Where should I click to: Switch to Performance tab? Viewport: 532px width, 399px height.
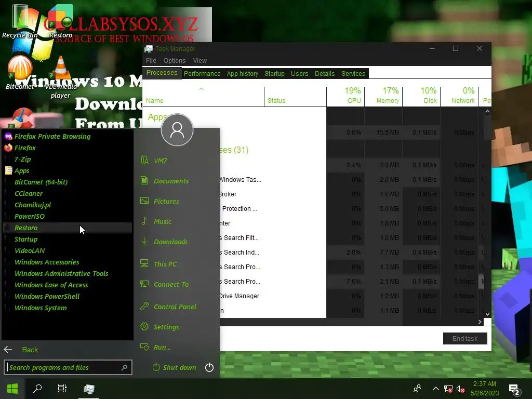(202, 74)
